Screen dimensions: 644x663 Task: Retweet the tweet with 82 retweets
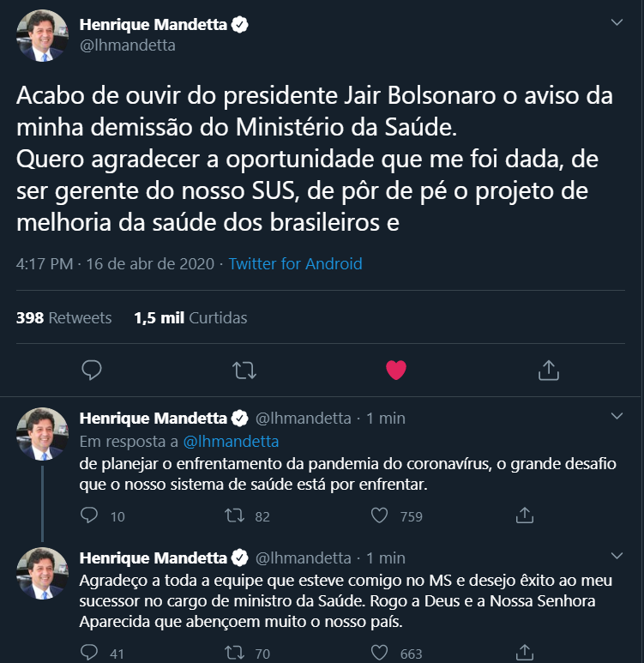click(233, 515)
